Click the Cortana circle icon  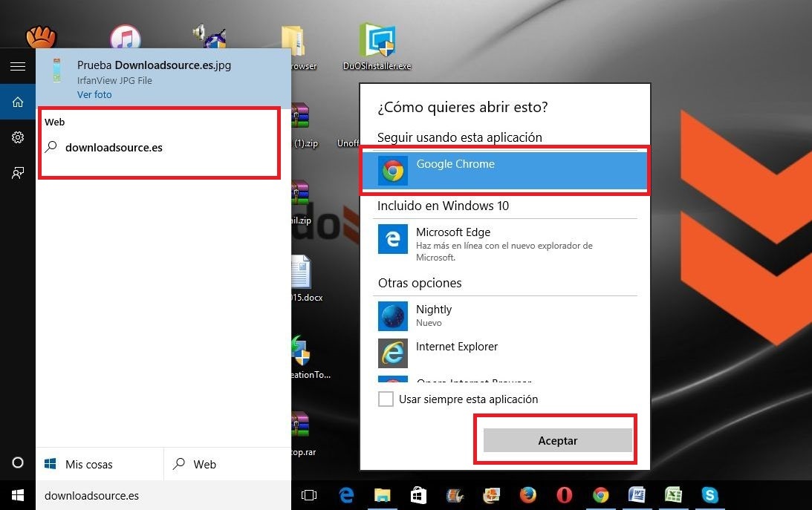18,462
